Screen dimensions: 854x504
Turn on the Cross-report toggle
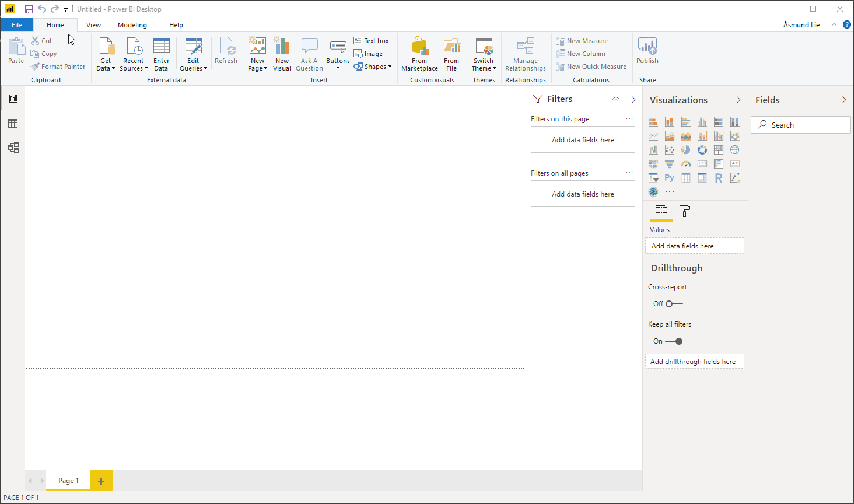(674, 304)
